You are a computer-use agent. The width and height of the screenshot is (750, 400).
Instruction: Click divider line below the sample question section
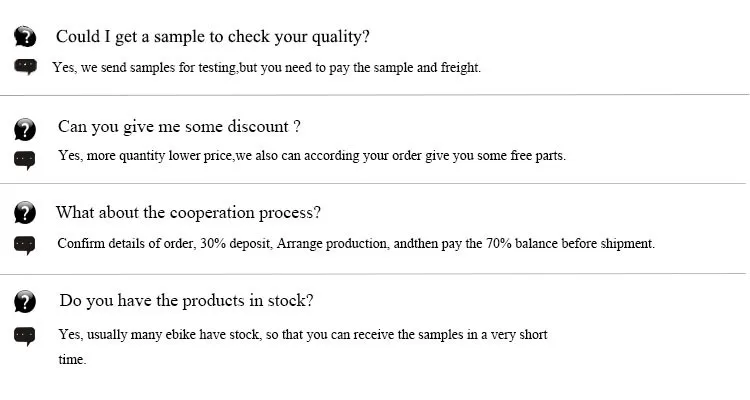(375, 95)
